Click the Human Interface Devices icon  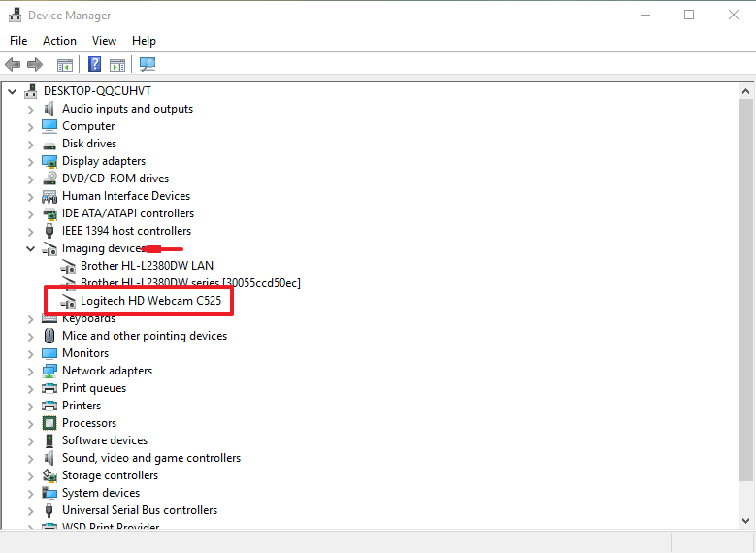click(49, 197)
